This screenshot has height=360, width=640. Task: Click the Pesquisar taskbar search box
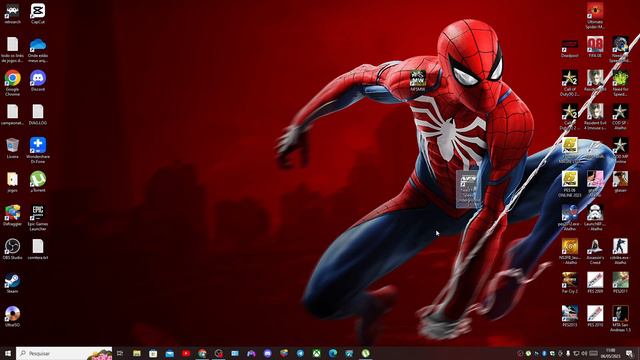(64, 353)
